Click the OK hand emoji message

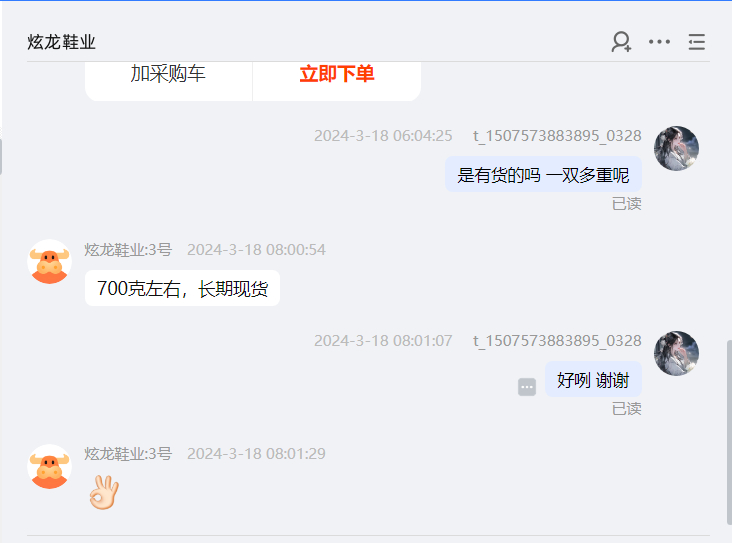104,492
